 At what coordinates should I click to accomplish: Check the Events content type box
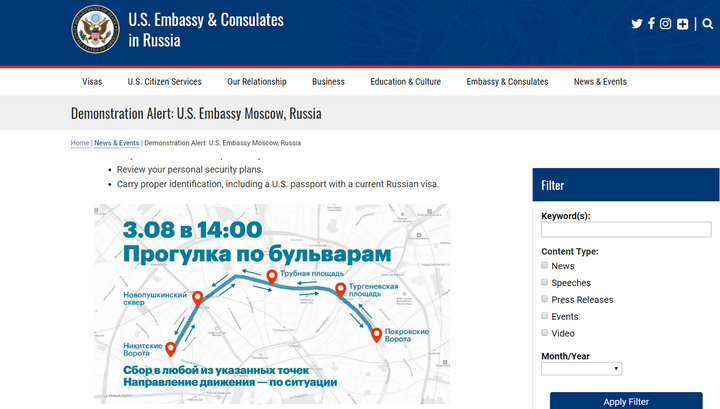point(545,316)
